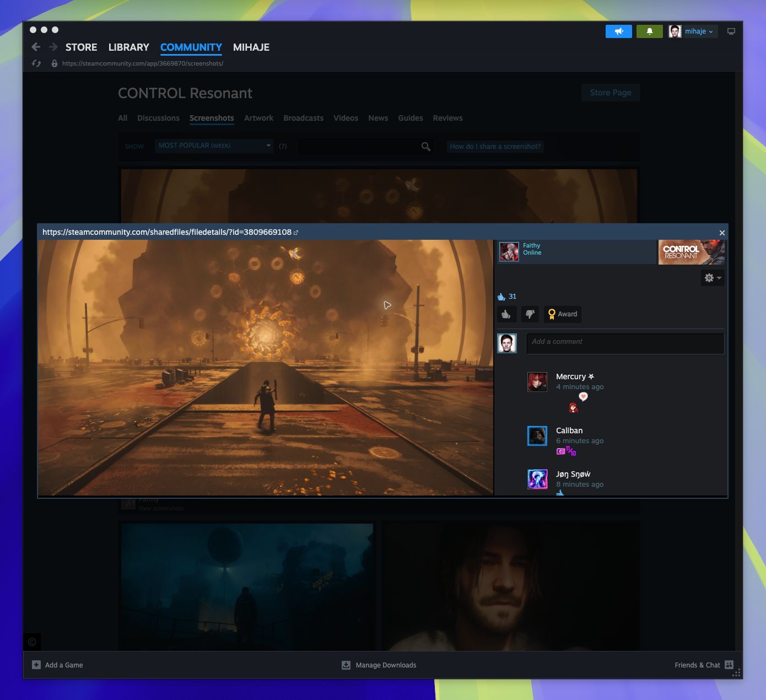Viewport: 766px width, 700px height.
Task: Click the download tray icon beside Manage Downloads
Action: coord(346,665)
